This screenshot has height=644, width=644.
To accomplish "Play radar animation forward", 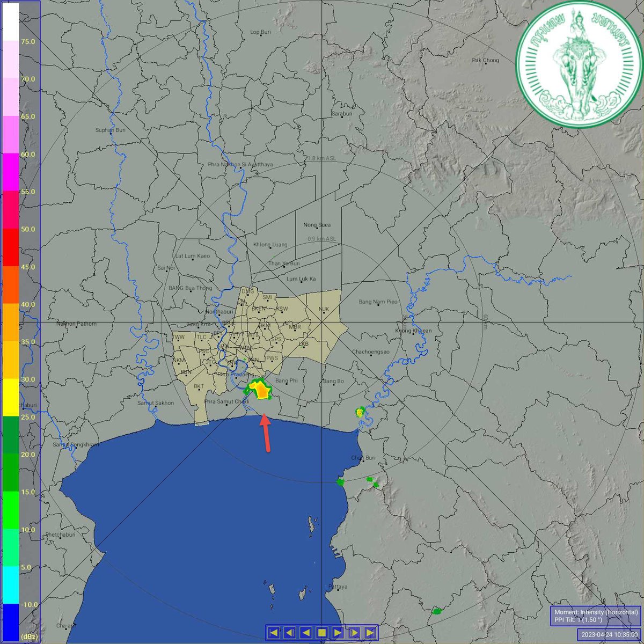I will (338, 633).
